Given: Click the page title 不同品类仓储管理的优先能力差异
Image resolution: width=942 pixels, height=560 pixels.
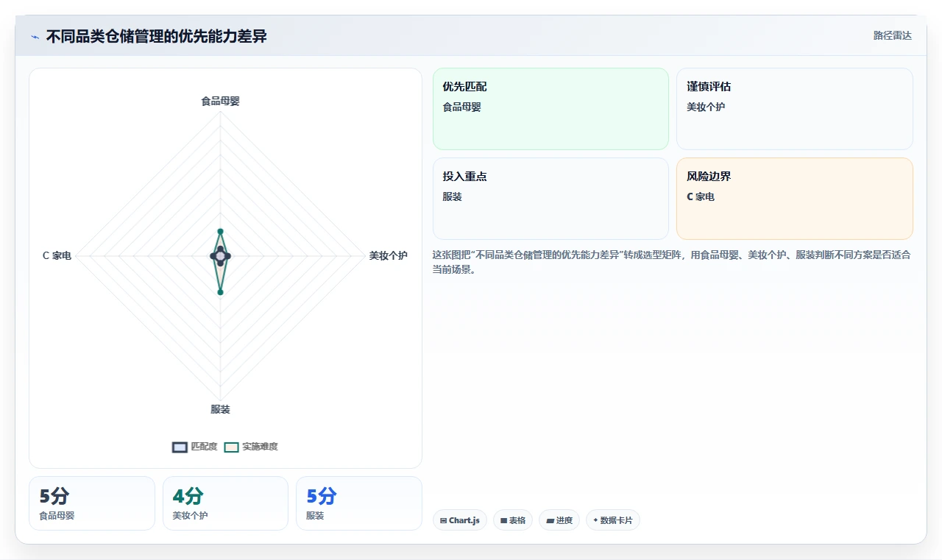Looking at the screenshot, I should click(x=156, y=36).
